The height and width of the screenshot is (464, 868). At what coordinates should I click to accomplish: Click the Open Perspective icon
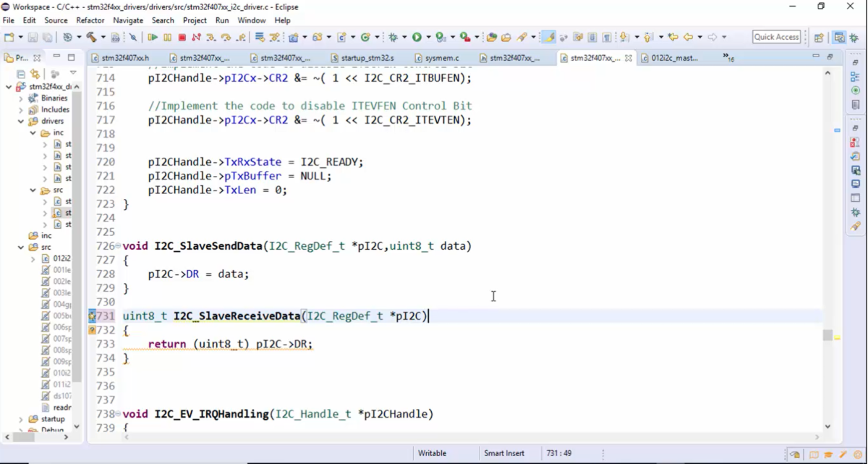click(x=819, y=37)
